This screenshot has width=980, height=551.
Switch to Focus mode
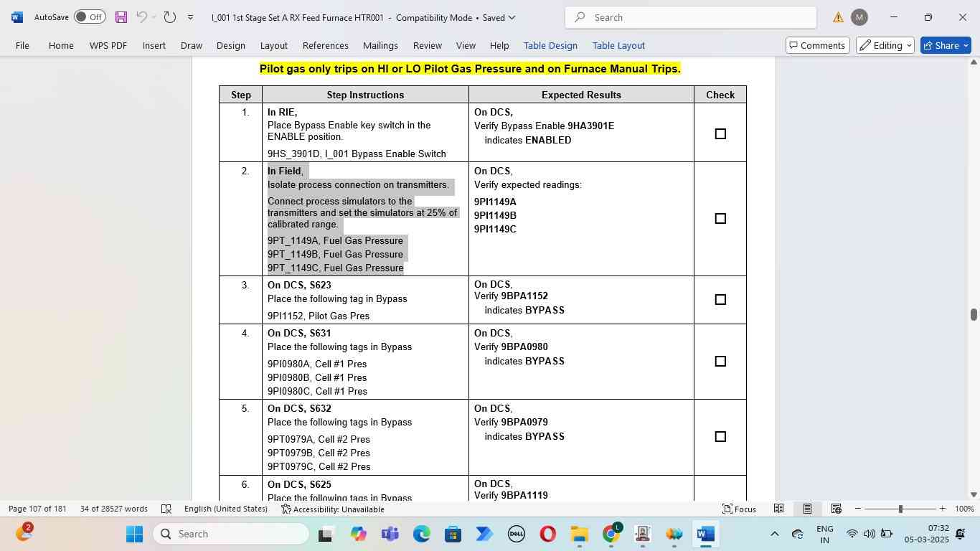pos(739,509)
